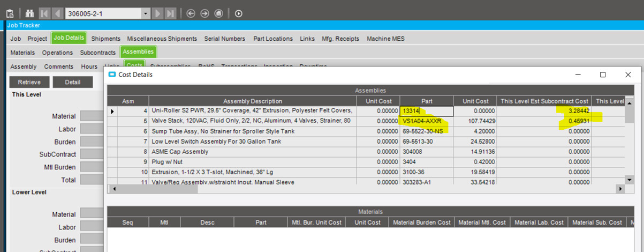Open the top-level Links tab
The width and height of the screenshot is (644, 252).
click(307, 39)
